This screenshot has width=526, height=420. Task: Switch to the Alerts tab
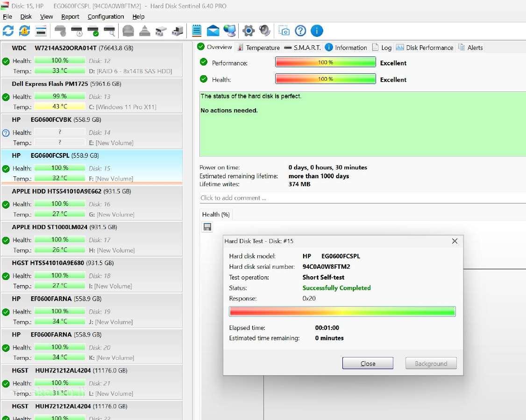click(471, 48)
